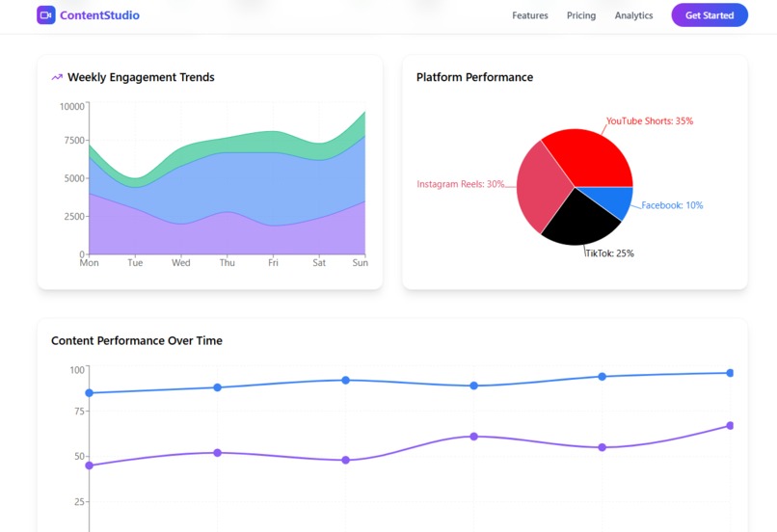Screen dimensions: 777x532
Task: Select the Analytics nav item
Action: pyautogui.click(x=633, y=15)
